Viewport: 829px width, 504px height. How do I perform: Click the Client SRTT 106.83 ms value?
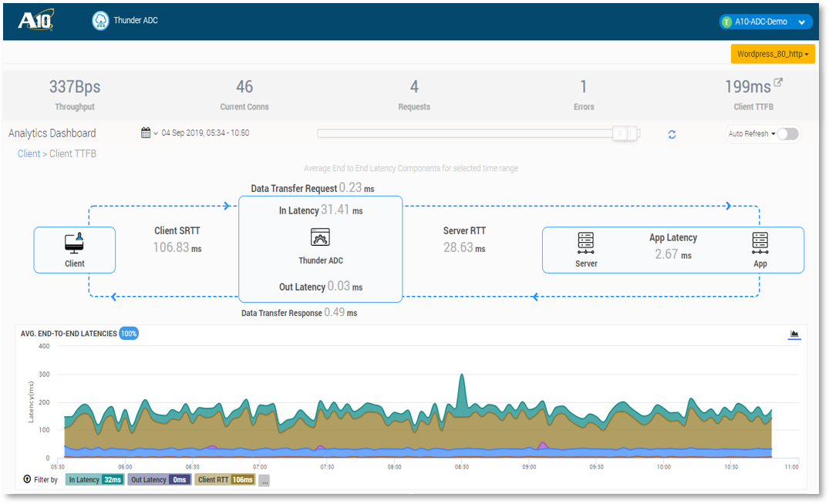coord(177,247)
